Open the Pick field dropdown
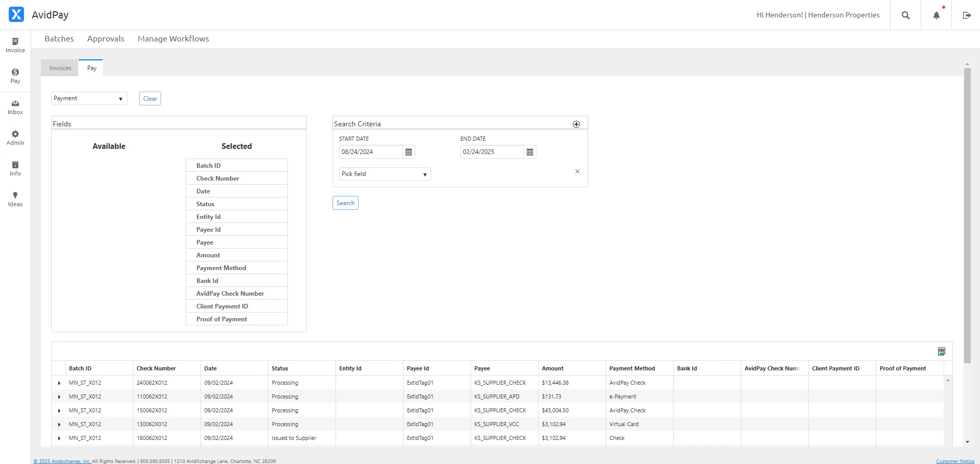This screenshot has width=980, height=464. pyautogui.click(x=384, y=173)
